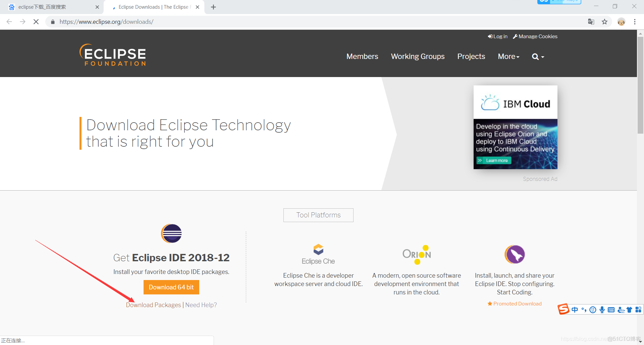Image resolution: width=644 pixels, height=345 pixels.
Task: Stop page loading with the X button
Action: coord(36,22)
